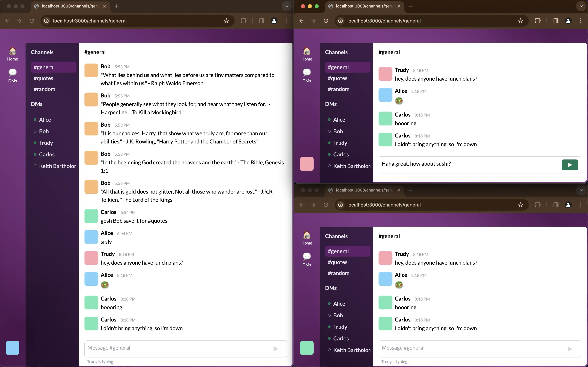Bookmark page with star in top-right window

[x=520, y=21]
